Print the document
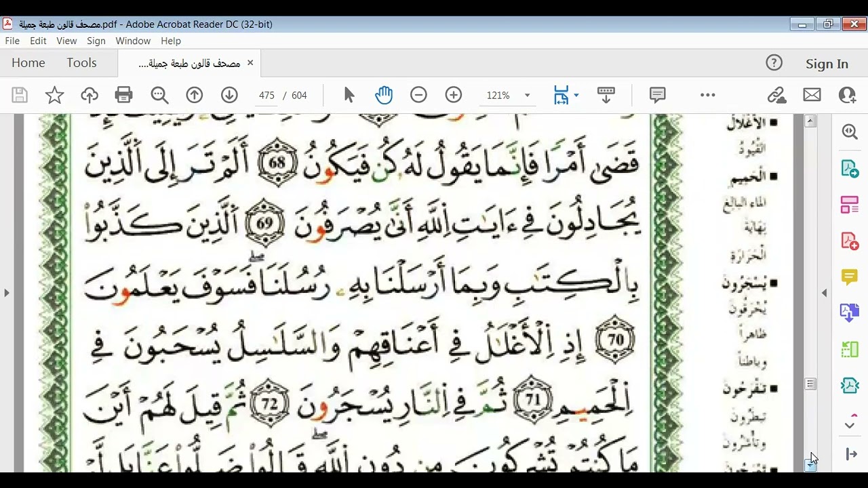Screen dimensions: 868x488 click(x=124, y=95)
